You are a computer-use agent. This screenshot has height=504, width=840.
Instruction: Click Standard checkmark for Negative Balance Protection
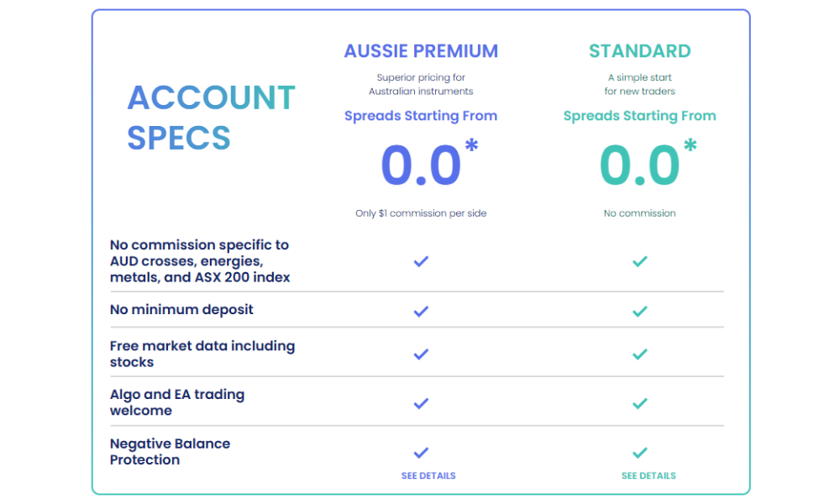point(639,453)
